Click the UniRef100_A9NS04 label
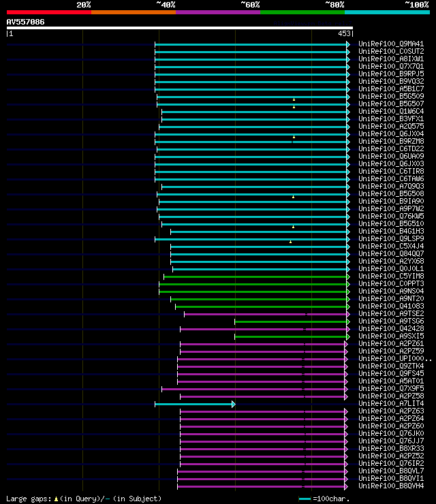Screen dimensions: 436x504 [391, 291]
